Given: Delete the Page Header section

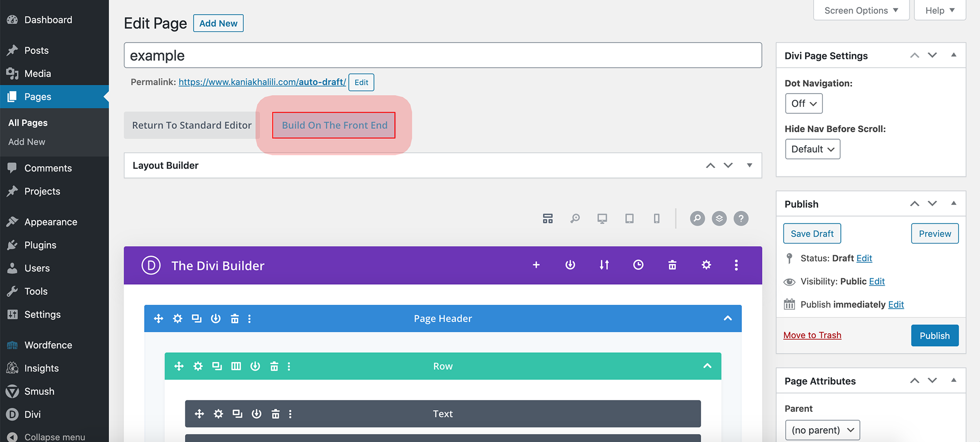Looking at the screenshot, I should (235, 319).
